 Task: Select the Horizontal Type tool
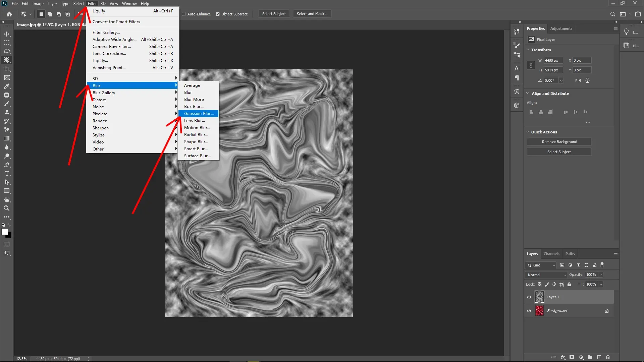pos(7,173)
